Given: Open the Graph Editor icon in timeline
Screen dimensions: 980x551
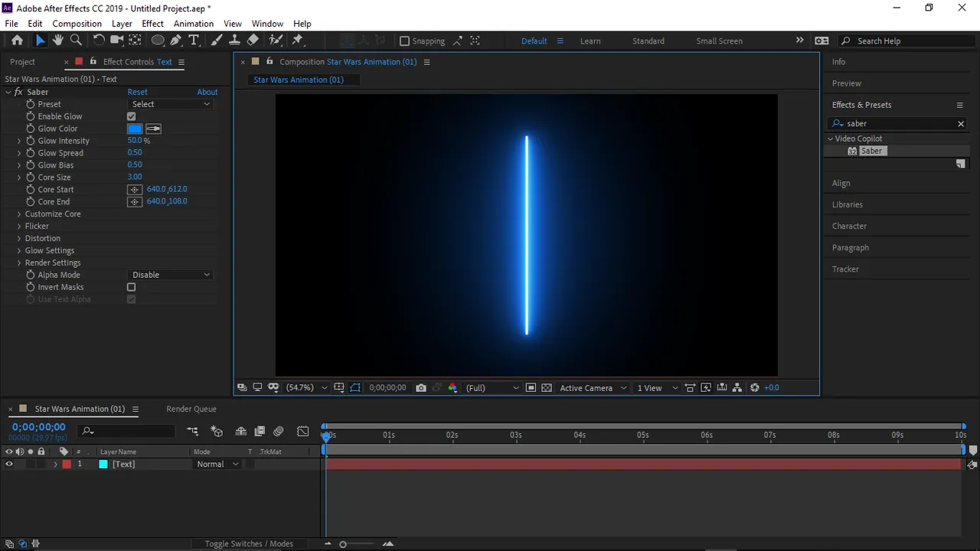Looking at the screenshot, I should click(x=303, y=432).
